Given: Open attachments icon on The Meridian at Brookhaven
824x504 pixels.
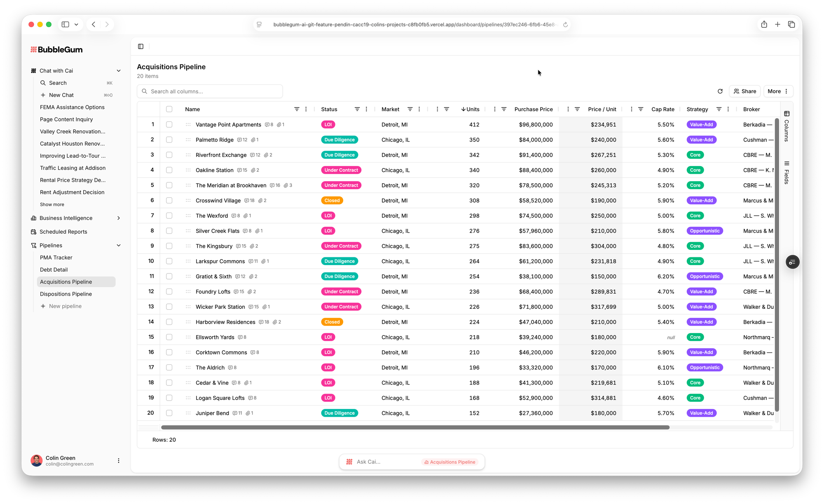Looking at the screenshot, I should [288, 185].
